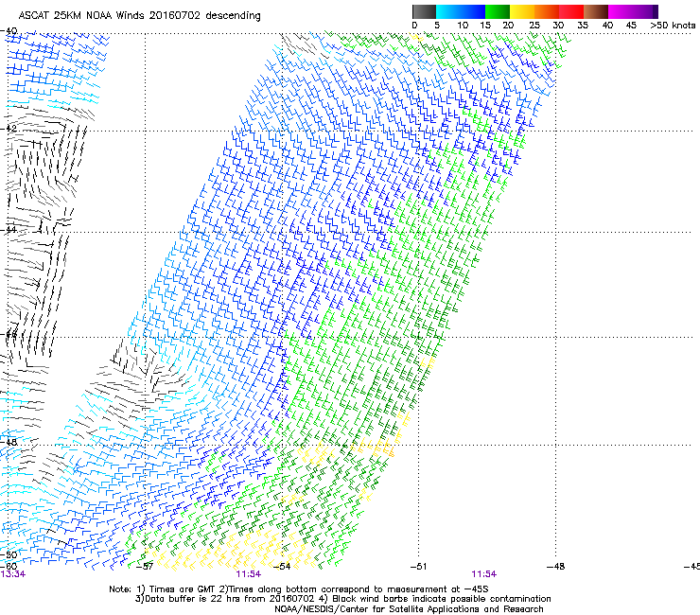Click the brown 35-40 knots legend segment

click(x=596, y=11)
